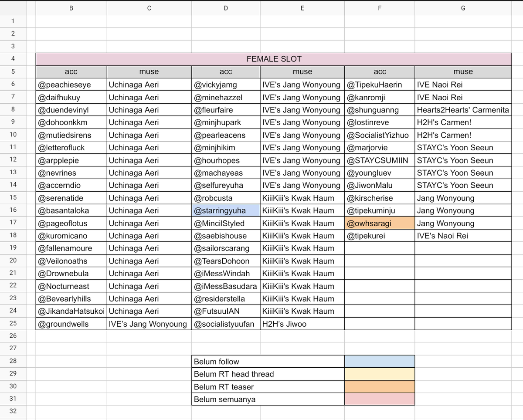Click cell @basantaloka
Image resolution: width=523 pixels, height=420 pixels.
[x=71, y=210]
